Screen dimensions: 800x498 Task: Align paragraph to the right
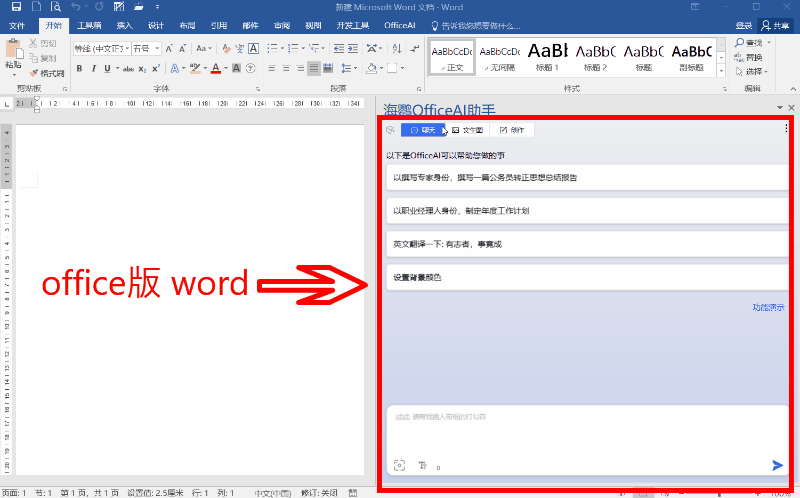pos(300,68)
